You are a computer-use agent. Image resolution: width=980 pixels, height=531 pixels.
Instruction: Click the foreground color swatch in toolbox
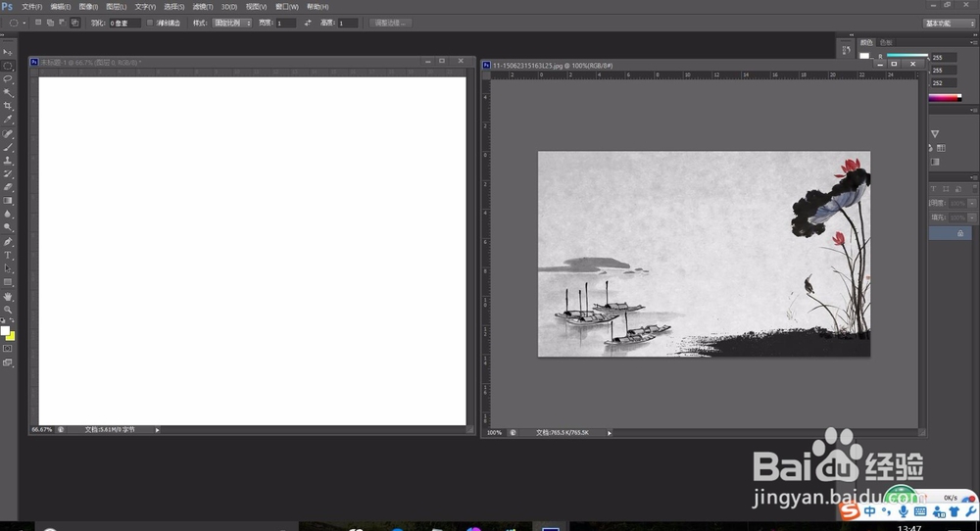coord(4,331)
